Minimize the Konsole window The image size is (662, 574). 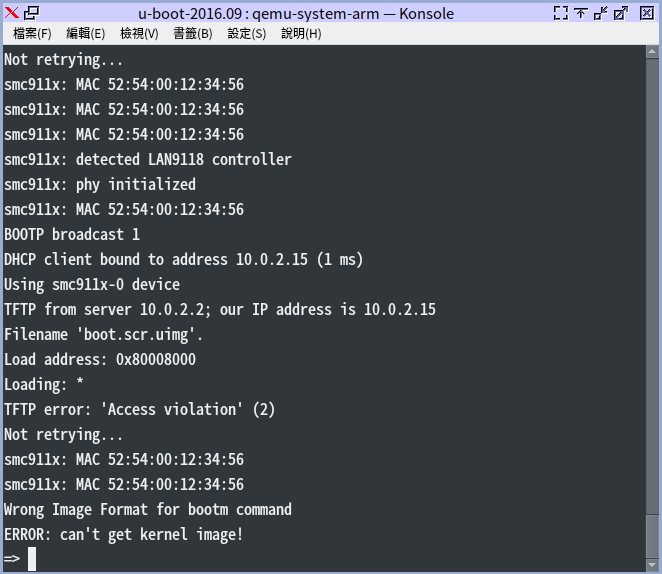point(601,13)
